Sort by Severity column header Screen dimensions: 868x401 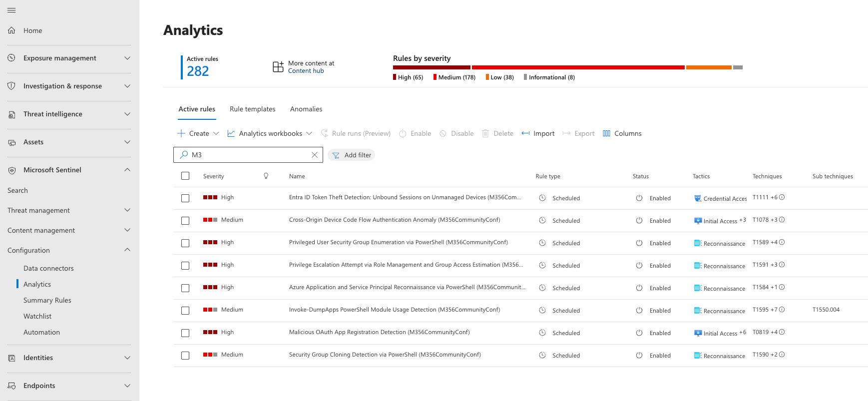tap(213, 176)
